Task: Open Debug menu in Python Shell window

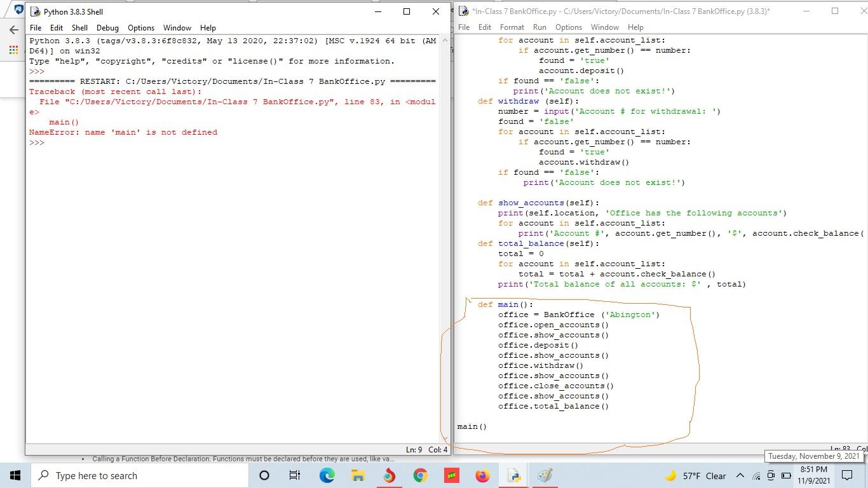Action: [107, 28]
